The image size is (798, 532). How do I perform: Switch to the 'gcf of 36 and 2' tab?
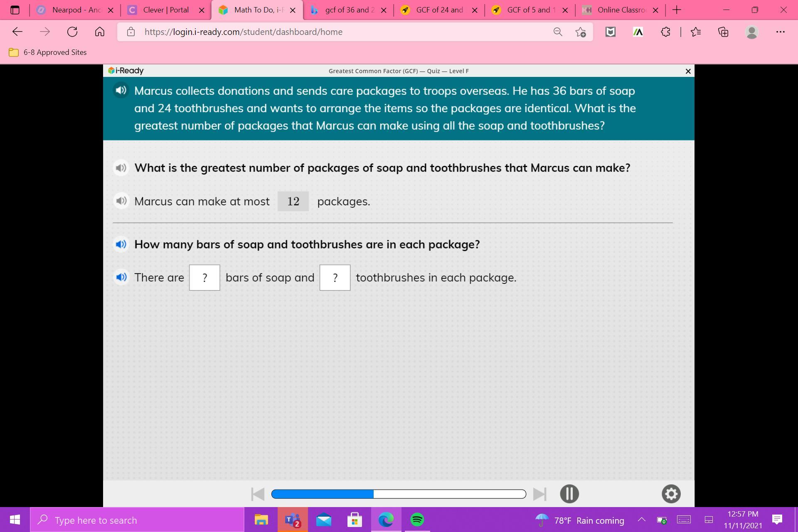click(347, 10)
